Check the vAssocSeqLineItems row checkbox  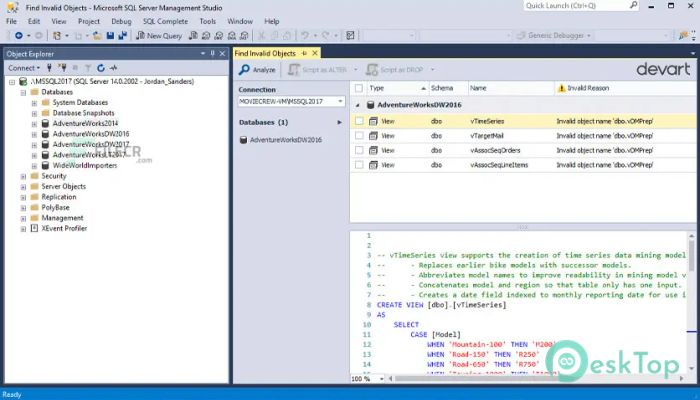359,165
